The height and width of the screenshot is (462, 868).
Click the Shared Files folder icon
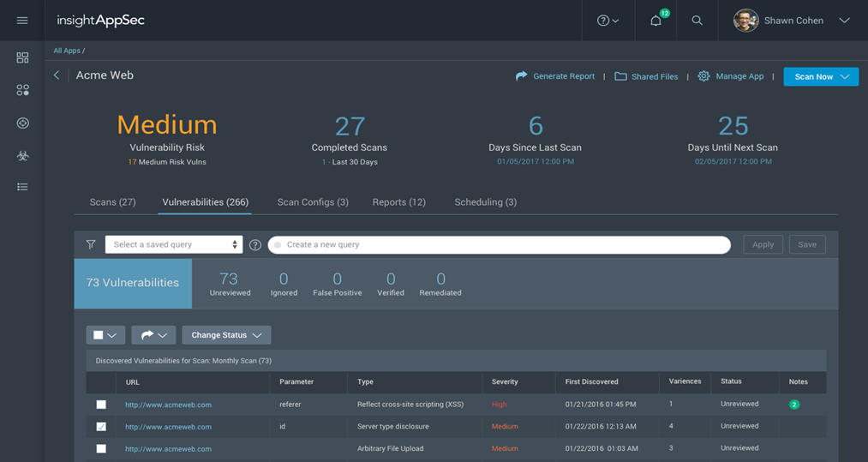(620, 76)
